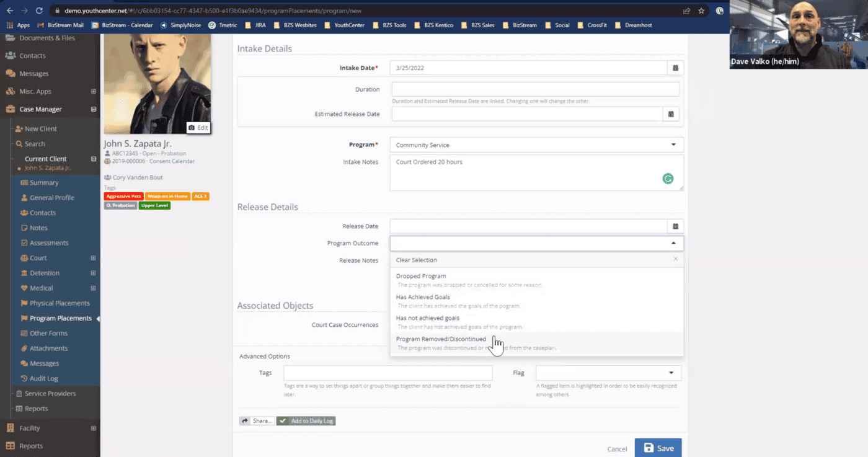Collapse the Current Client tree node
The image size is (868, 457).
[x=94, y=159]
